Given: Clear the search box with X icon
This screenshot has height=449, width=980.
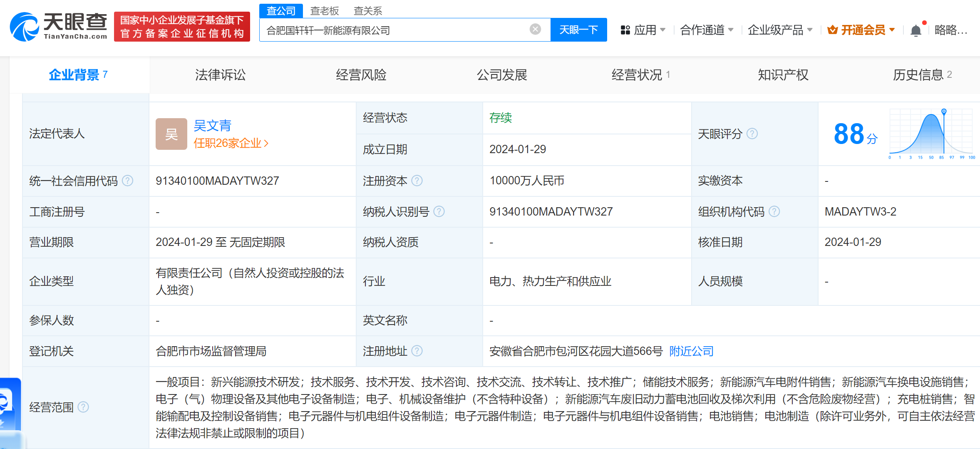Looking at the screenshot, I should coord(535,29).
